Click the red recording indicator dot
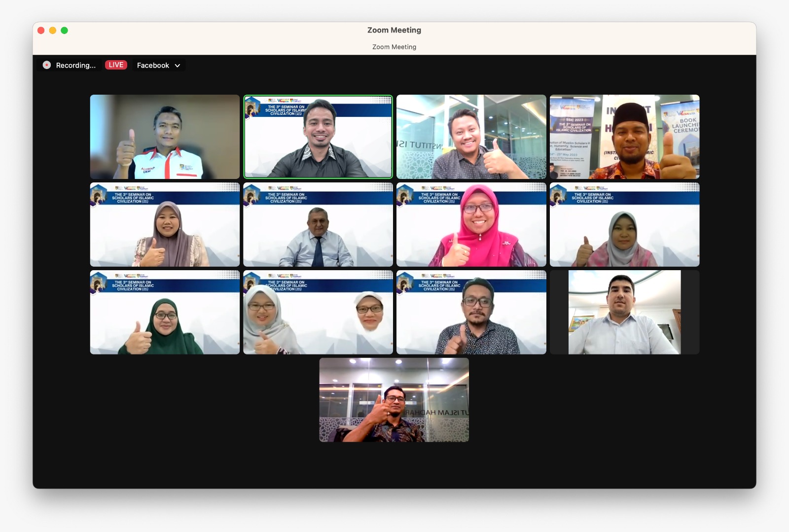The image size is (789, 532). pyautogui.click(x=47, y=65)
